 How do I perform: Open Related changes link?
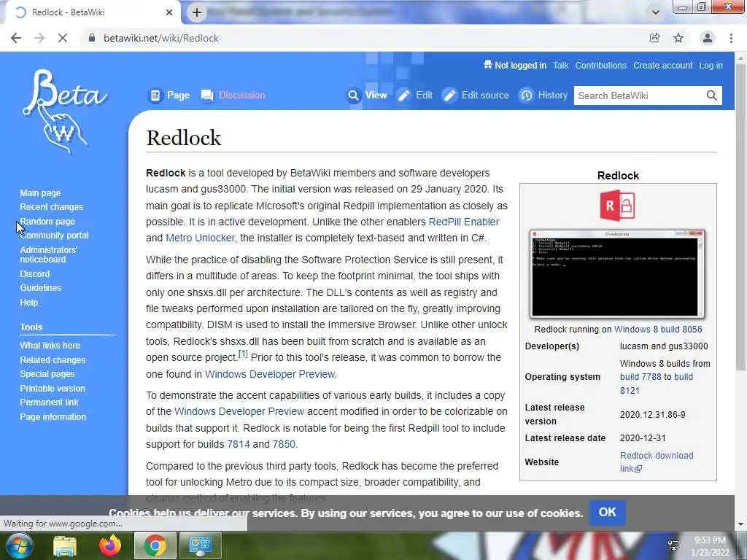coord(53,360)
